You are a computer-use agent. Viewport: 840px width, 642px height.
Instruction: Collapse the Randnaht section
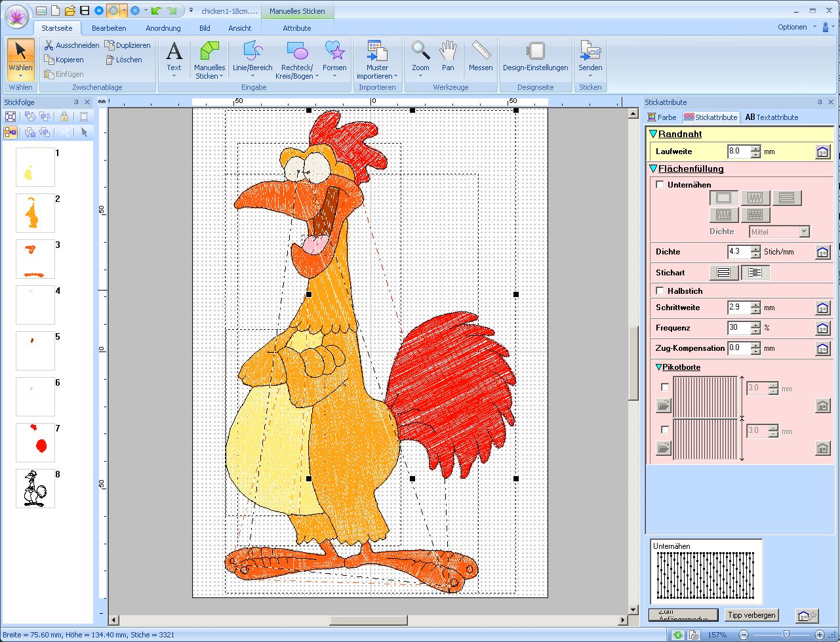pyautogui.click(x=654, y=134)
